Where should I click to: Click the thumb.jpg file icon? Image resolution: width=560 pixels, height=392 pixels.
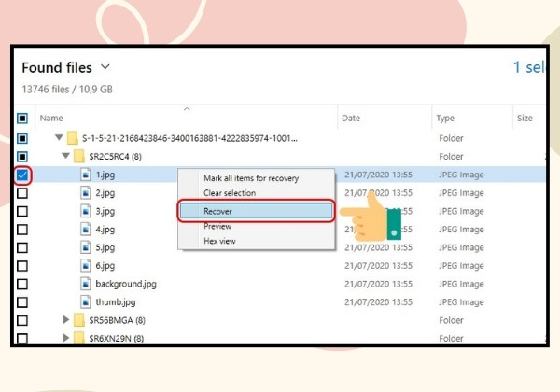85,302
